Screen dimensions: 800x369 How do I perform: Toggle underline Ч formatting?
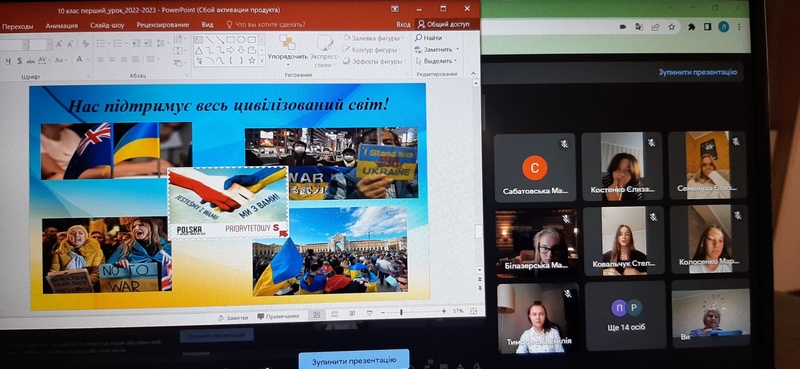pyautogui.click(x=8, y=61)
